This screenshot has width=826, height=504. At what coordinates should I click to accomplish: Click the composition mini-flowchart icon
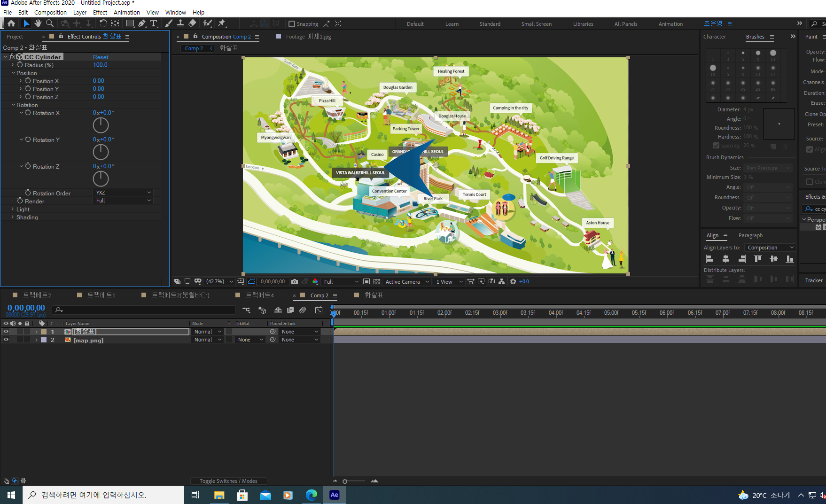(x=246, y=310)
